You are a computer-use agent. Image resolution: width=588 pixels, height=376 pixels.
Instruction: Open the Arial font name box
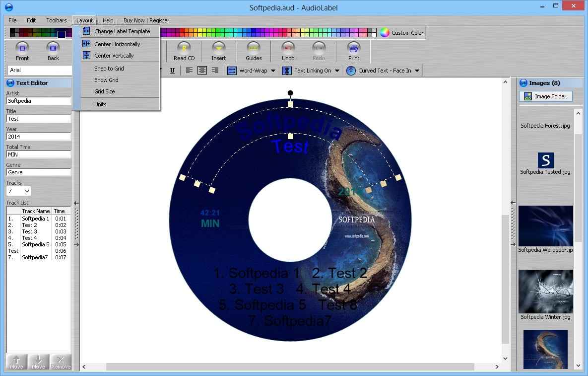pos(39,70)
